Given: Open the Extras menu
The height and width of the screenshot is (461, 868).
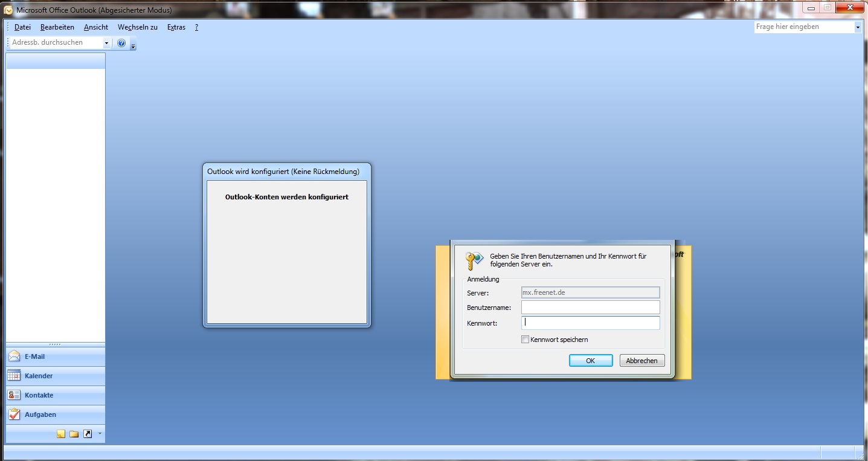Looking at the screenshot, I should click(x=176, y=27).
